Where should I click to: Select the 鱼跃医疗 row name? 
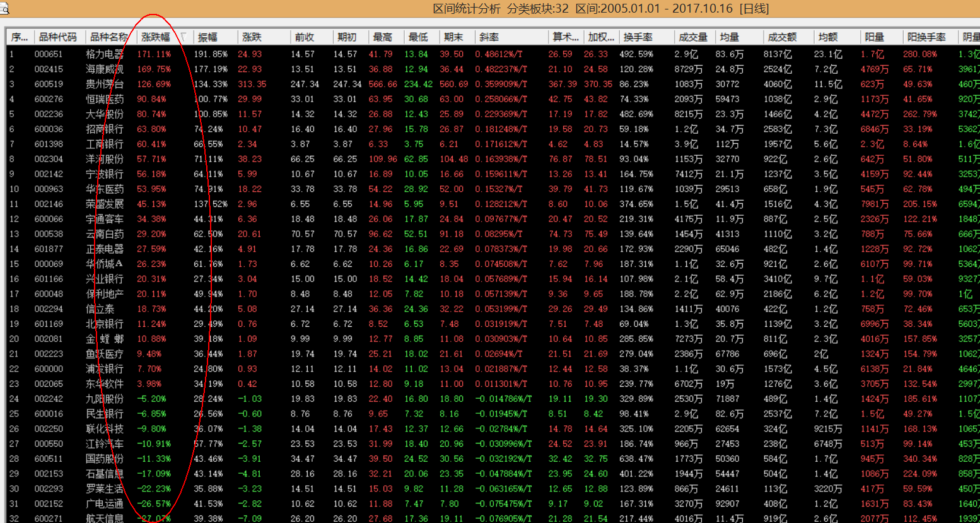pos(105,354)
